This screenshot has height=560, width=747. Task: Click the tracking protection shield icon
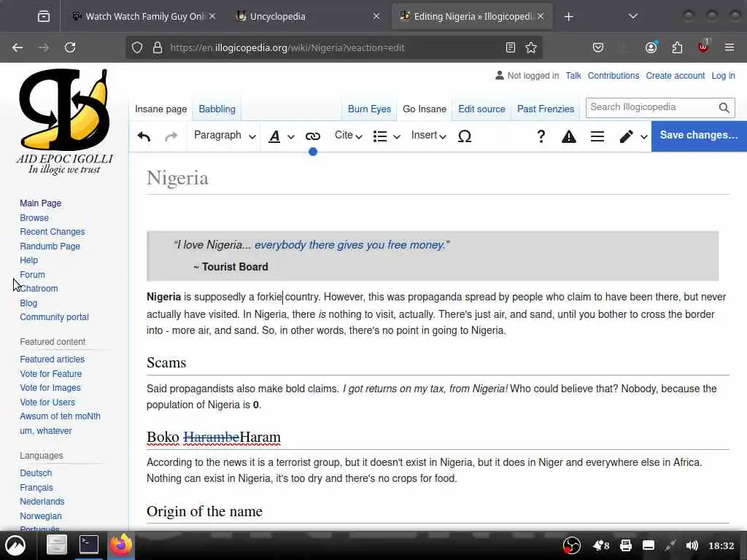137,47
